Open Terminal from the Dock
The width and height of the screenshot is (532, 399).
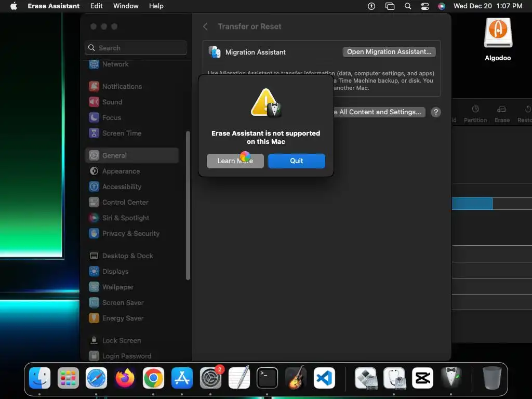pyautogui.click(x=267, y=378)
